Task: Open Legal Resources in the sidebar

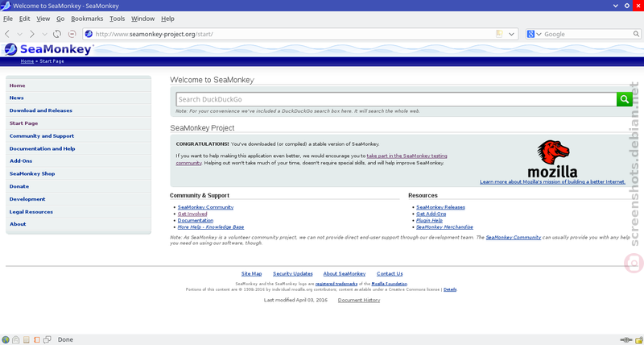Action: 31,212
